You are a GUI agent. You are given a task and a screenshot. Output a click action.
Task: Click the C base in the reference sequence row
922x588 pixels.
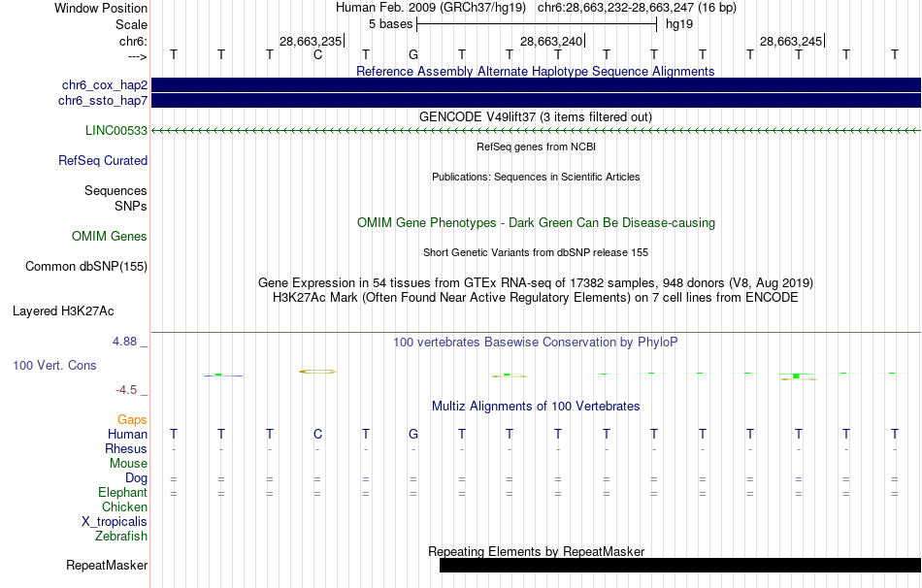(x=317, y=54)
